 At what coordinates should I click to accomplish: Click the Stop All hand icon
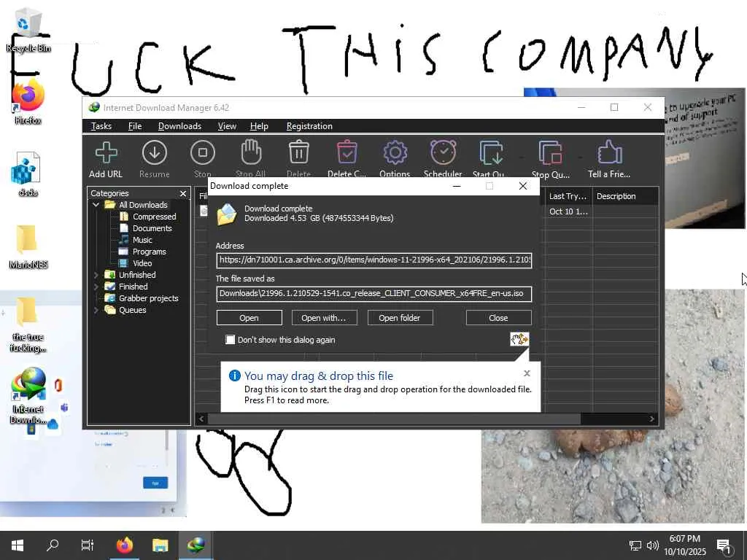(251, 152)
